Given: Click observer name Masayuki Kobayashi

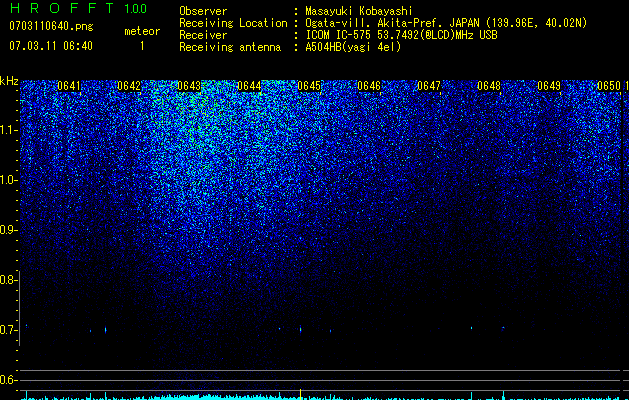Looking at the screenshot, I should [x=359, y=11].
